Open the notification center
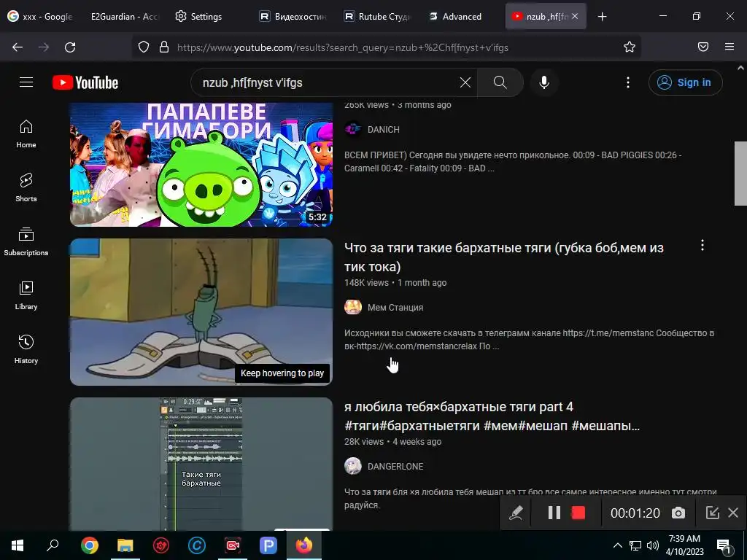This screenshot has height=560, width=747. 724,545
